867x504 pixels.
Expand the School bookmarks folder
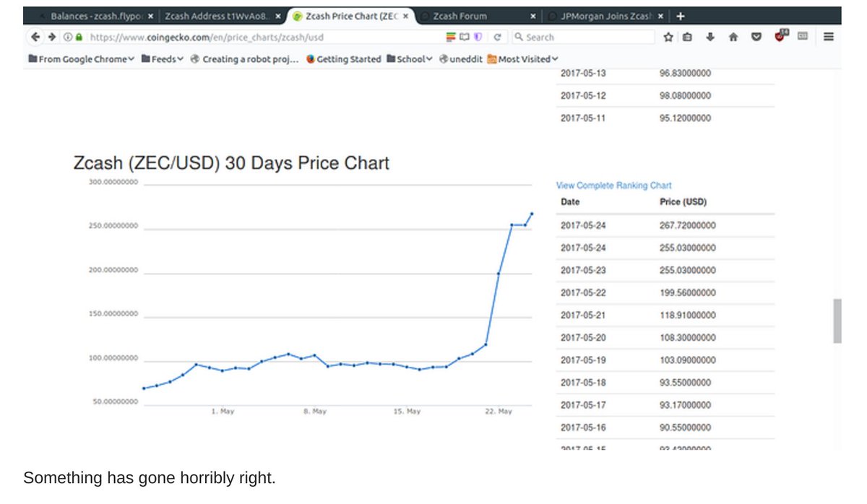tap(410, 59)
